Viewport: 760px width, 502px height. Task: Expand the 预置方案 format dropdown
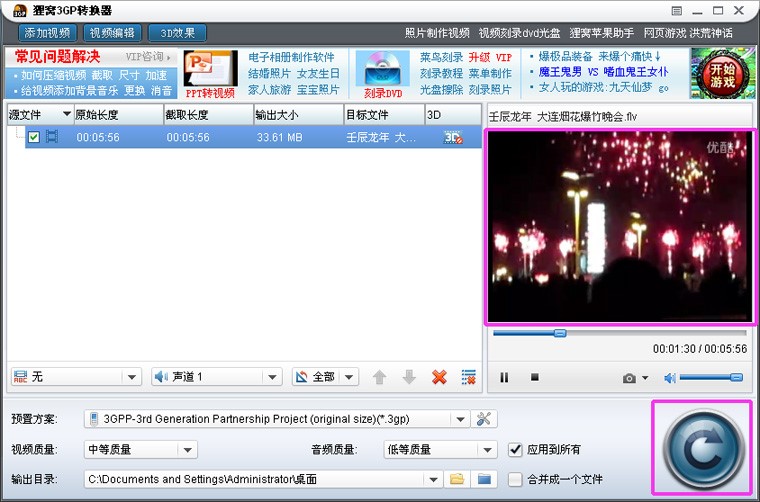tap(459, 418)
